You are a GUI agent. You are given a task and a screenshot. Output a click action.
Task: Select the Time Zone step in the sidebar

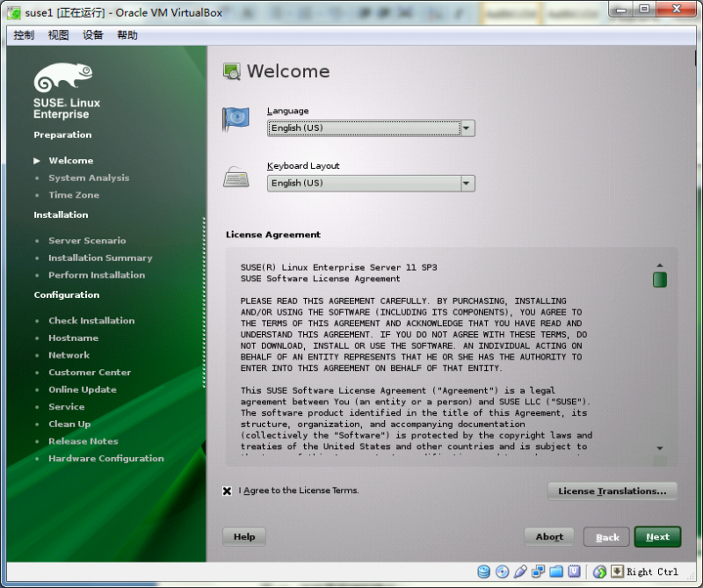pyautogui.click(x=74, y=195)
